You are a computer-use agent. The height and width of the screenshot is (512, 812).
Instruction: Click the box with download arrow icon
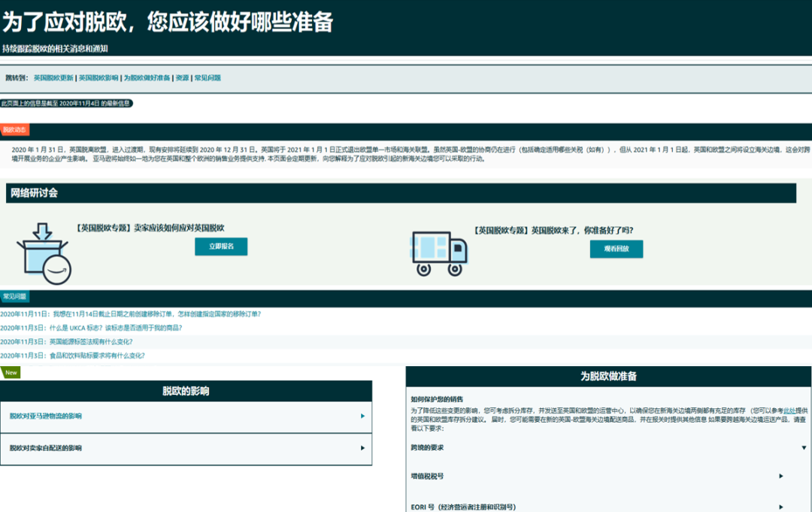point(44,253)
